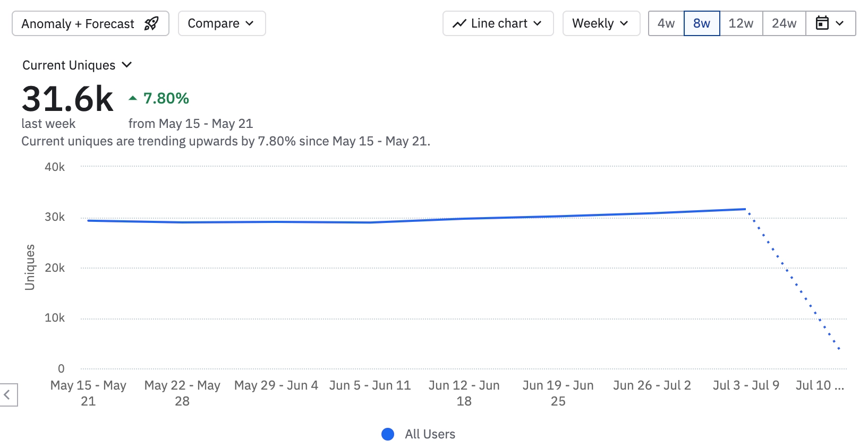Click the Anomaly + Forecast button
The height and width of the screenshot is (448, 868).
pos(78,23)
